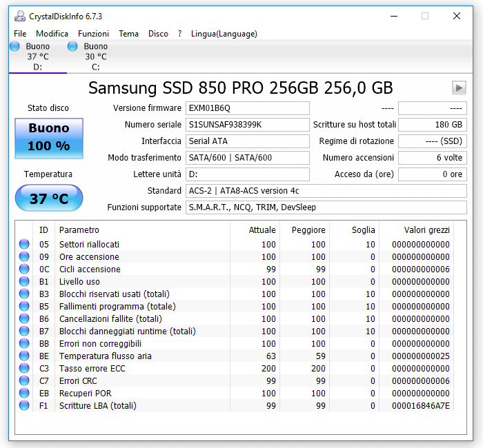Viewport: 483px width, 448px height.
Task: Click the 37 °C temperature button
Action: pos(49,198)
